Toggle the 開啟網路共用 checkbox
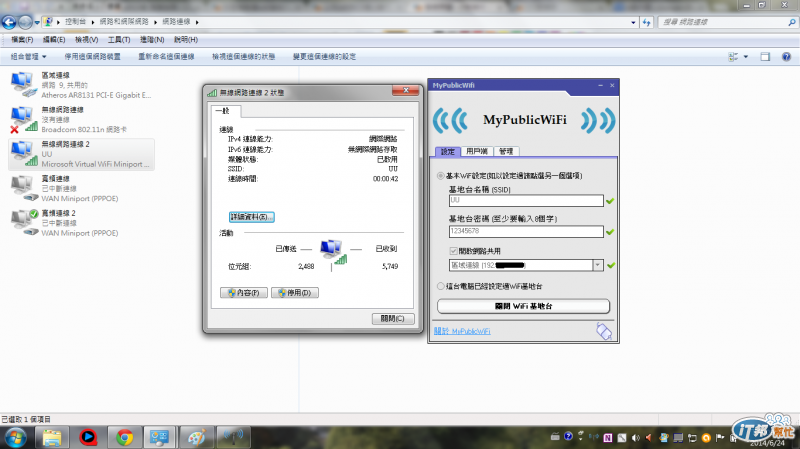800x449 pixels. pos(453,251)
